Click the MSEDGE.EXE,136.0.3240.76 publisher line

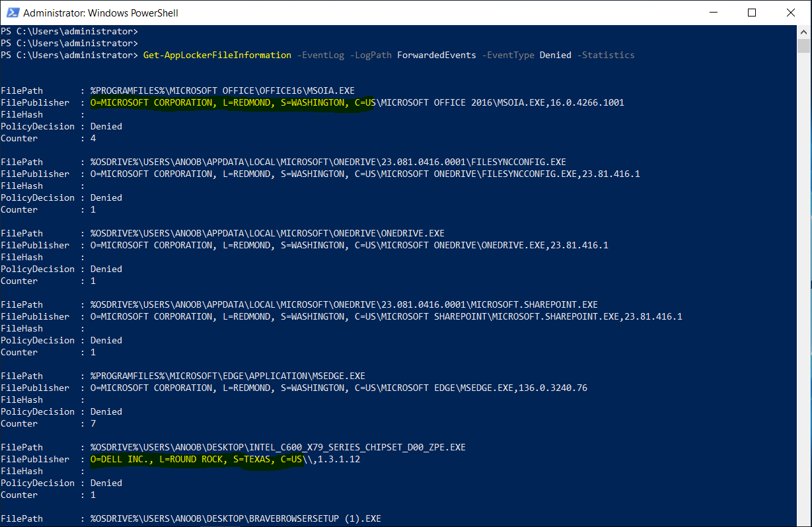coord(339,388)
